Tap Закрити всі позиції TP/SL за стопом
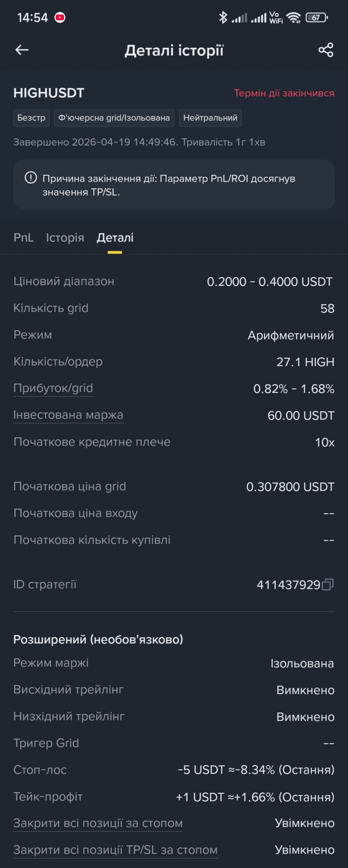This screenshot has height=868, width=348. 115,850
